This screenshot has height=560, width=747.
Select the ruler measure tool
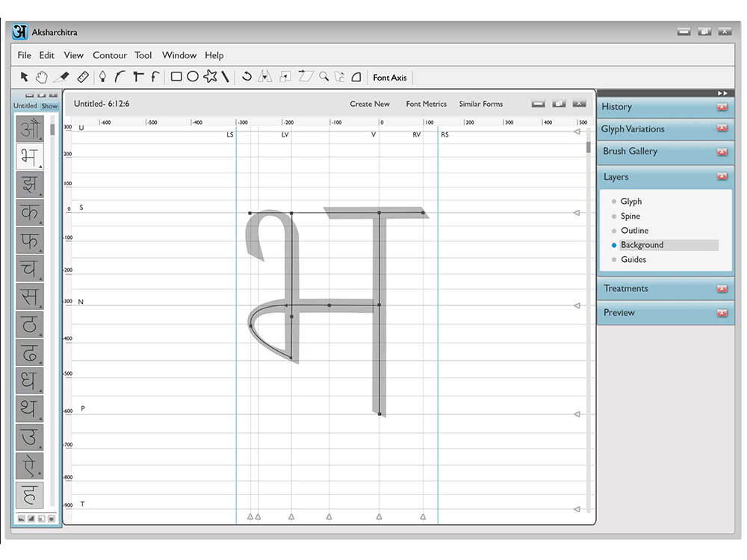point(83,77)
